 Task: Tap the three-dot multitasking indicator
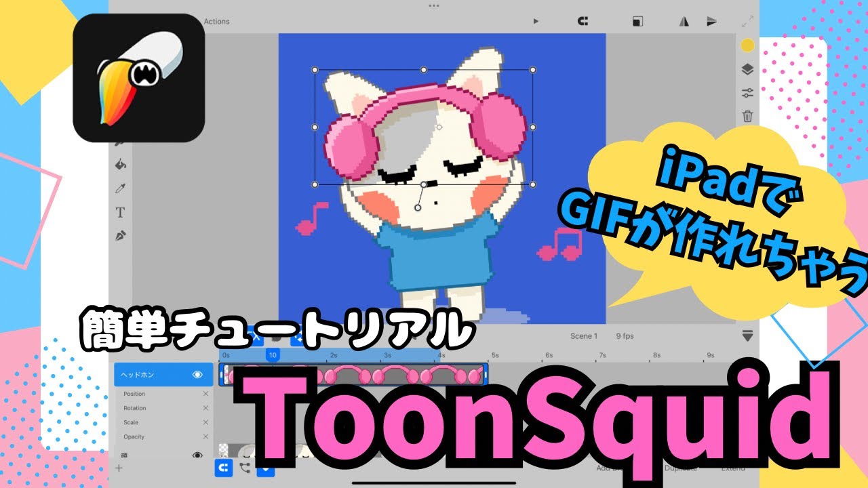(x=433, y=5)
